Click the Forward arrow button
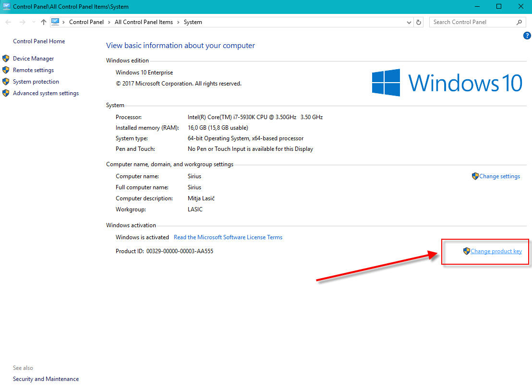 pyautogui.click(x=22, y=22)
